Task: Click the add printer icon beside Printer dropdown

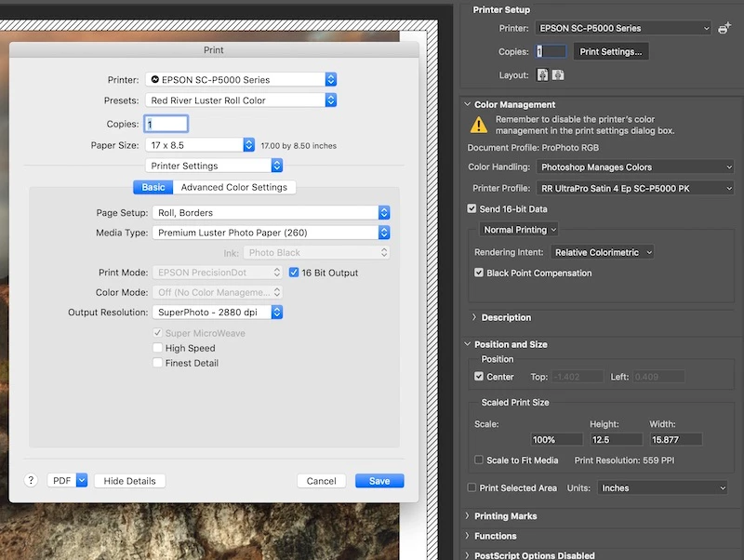Action: pyautogui.click(x=724, y=28)
